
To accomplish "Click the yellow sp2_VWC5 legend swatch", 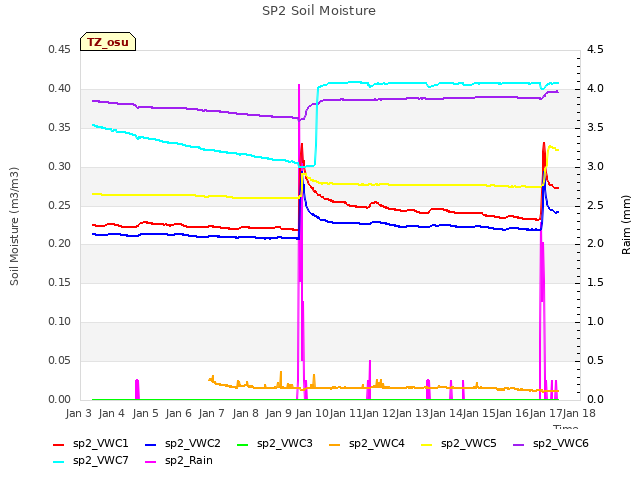I will pos(427,445).
